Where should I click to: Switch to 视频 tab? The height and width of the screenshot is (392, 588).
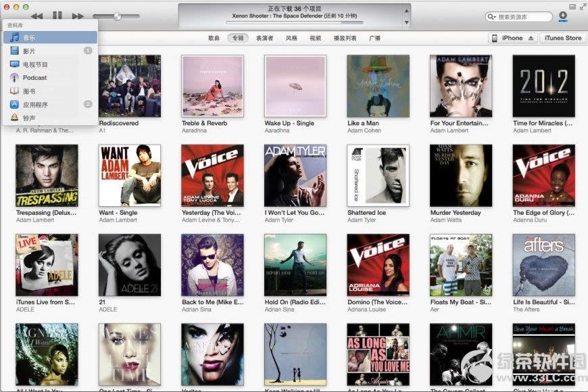(x=316, y=38)
